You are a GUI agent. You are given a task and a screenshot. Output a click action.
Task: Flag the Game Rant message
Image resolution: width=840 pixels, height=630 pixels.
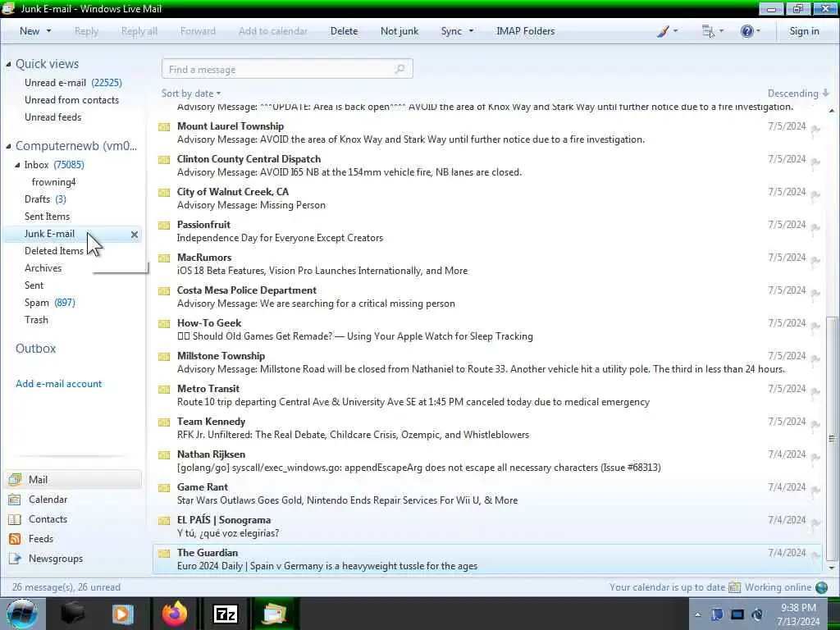point(815,491)
